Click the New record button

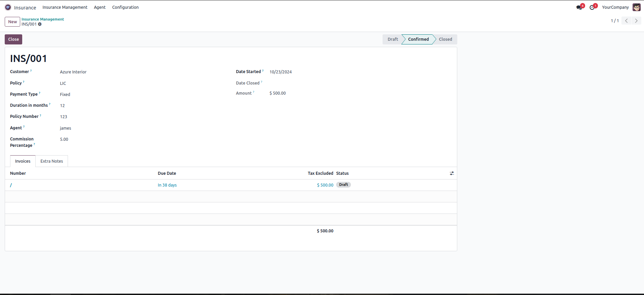tap(12, 22)
